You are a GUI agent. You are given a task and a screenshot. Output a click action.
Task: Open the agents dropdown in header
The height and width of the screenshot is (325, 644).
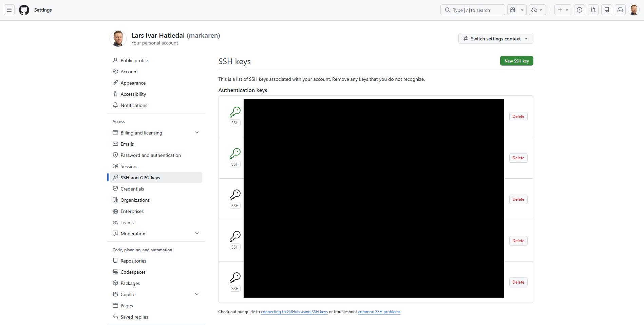point(537,10)
